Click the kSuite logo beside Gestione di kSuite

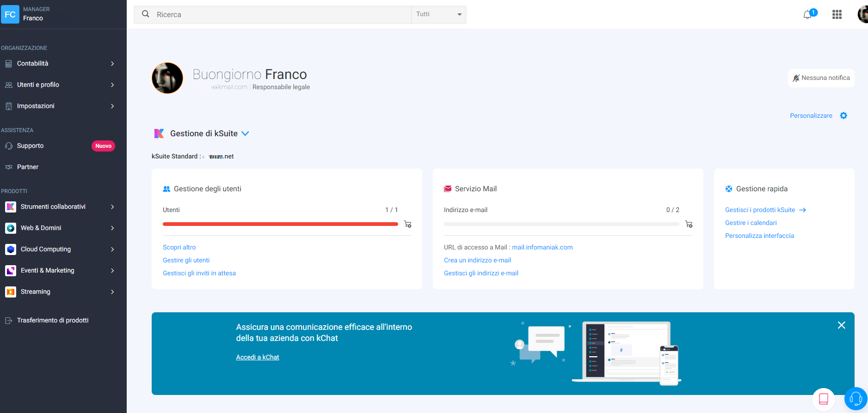[159, 134]
